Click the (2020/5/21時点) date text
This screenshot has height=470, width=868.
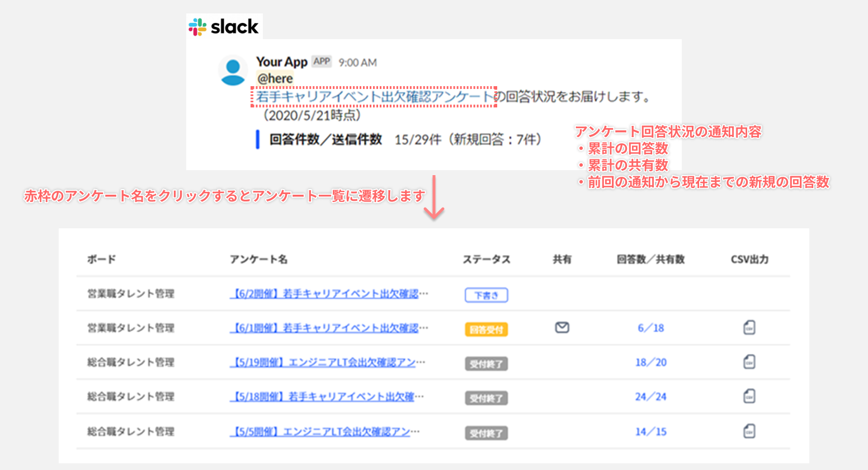[311, 115]
